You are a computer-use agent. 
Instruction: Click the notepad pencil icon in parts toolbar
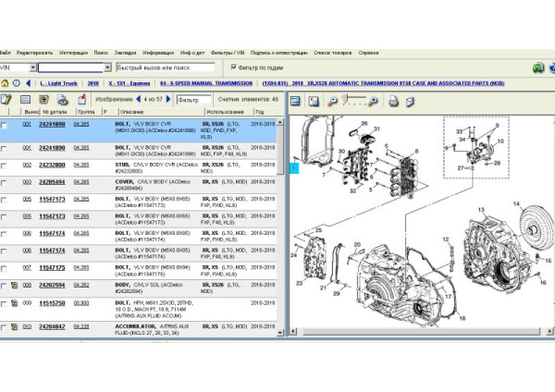click(x=6, y=99)
